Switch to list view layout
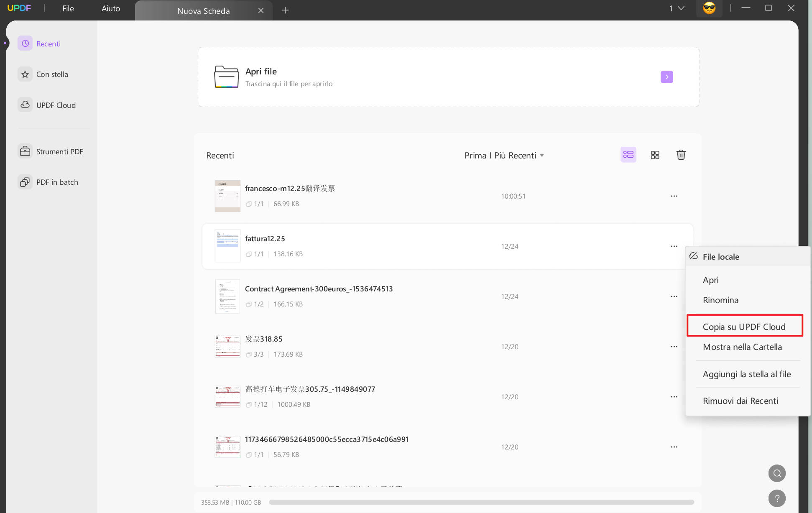This screenshot has width=812, height=513. 628,155
